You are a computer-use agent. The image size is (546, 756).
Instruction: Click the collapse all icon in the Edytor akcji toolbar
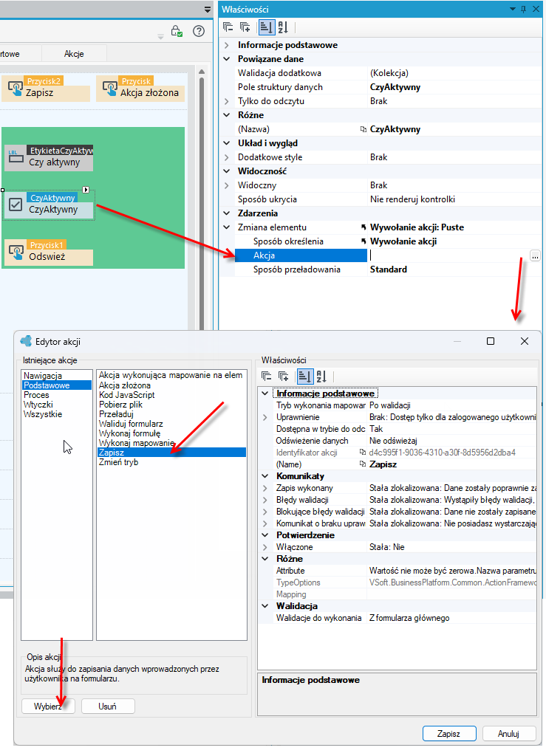tap(266, 376)
